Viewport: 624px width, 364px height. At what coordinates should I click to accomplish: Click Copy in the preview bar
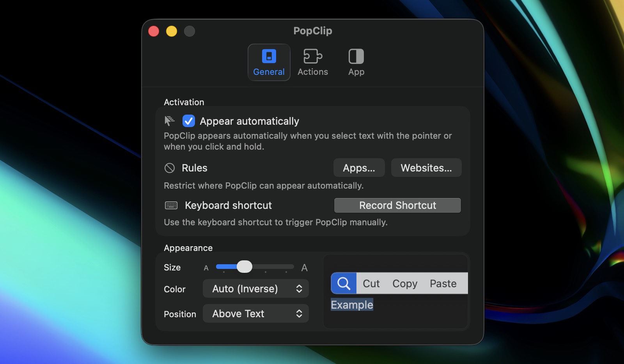405,284
